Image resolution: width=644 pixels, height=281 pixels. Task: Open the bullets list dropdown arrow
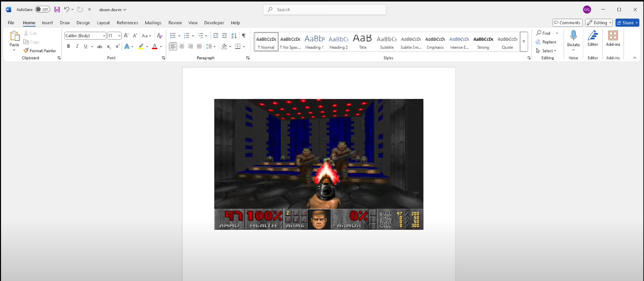tap(179, 35)
